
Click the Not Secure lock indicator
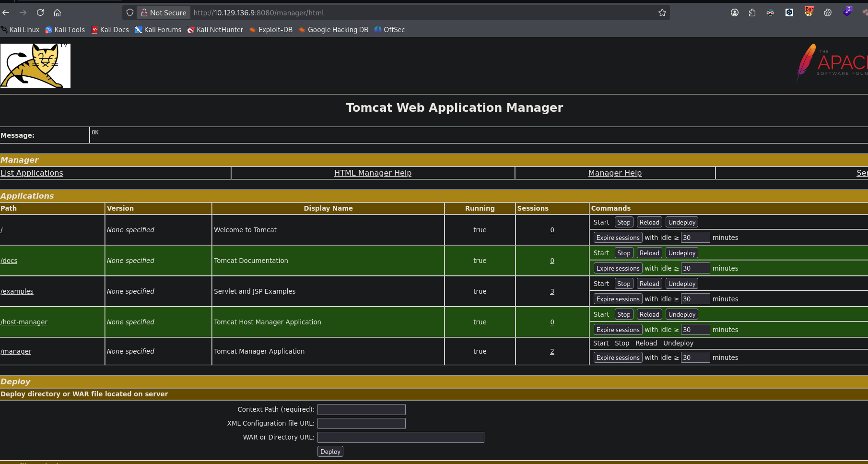[164, 12]
